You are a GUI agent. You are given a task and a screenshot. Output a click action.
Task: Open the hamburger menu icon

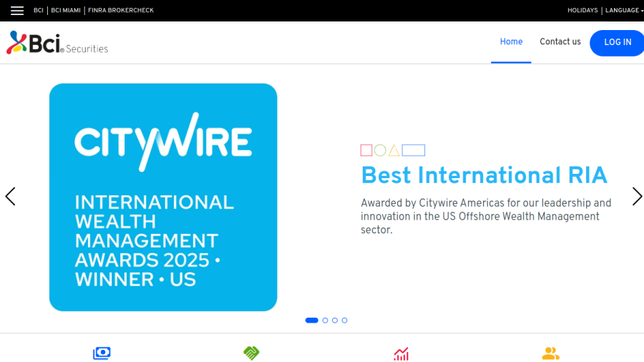tap(17, 11)
